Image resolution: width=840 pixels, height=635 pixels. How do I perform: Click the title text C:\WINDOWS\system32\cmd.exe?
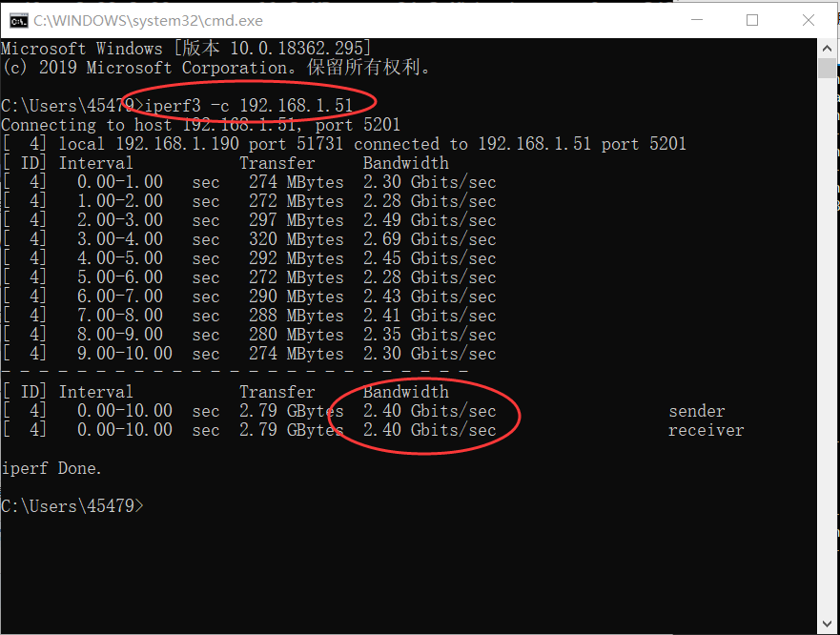[x=148, y=21]
